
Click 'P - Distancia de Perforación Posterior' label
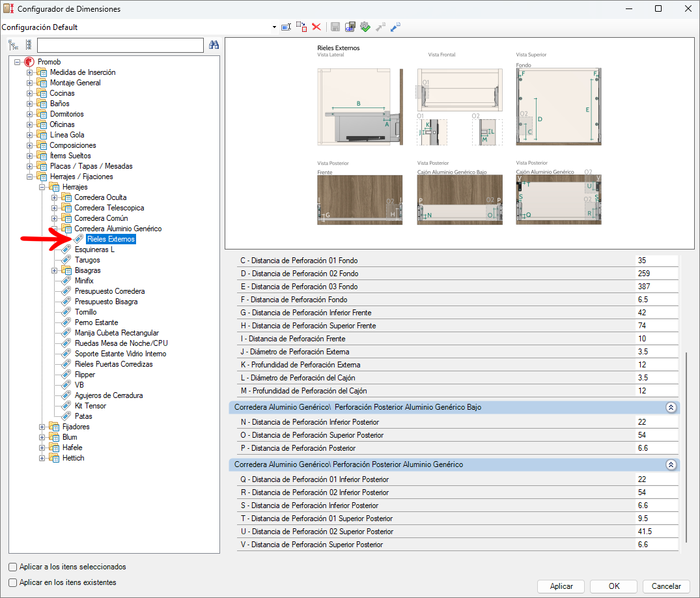click(x=298, y=448)
